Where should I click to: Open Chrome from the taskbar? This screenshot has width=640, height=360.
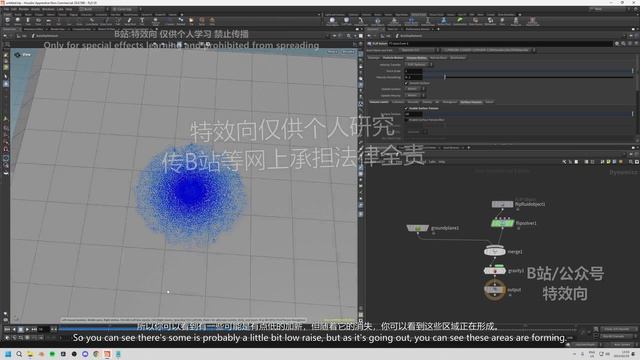[x=96, y=354]
